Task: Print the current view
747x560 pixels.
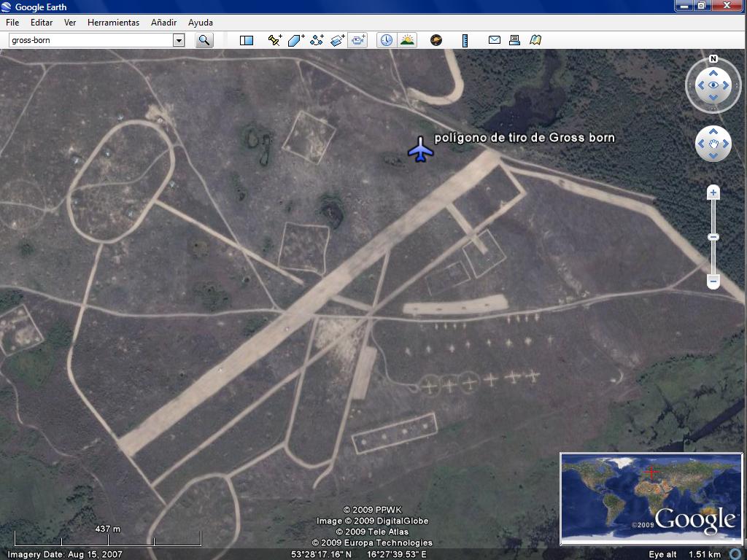Action: coord(514,40)
